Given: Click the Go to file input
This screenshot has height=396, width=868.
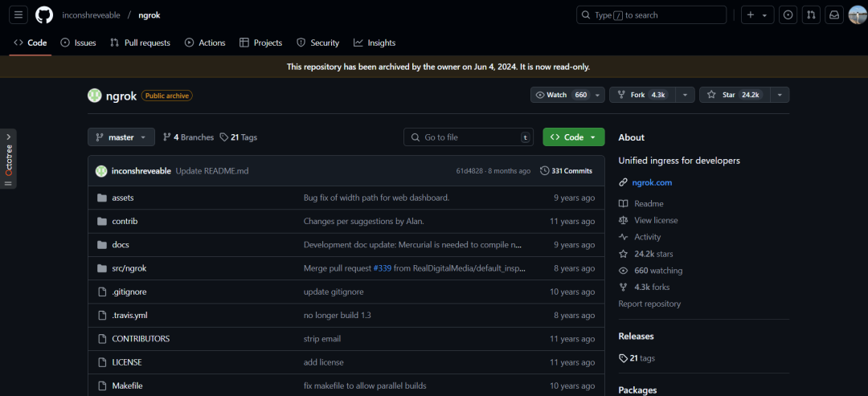Looking at the screenshot, I should pos(469,137).
